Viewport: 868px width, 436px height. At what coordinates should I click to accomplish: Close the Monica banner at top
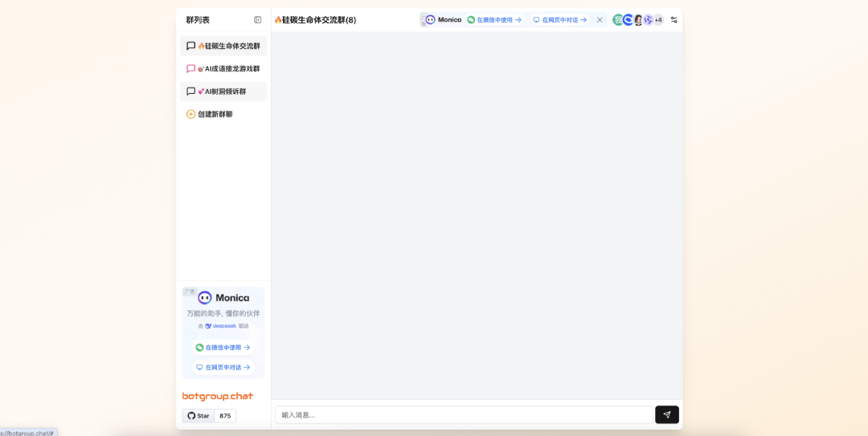600,20
